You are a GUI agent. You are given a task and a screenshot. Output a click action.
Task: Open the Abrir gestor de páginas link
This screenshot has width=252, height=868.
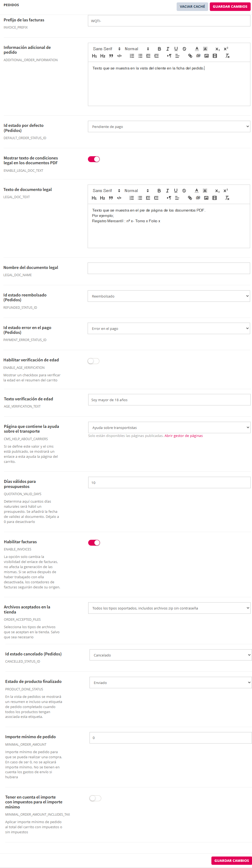tap(184, 436)
